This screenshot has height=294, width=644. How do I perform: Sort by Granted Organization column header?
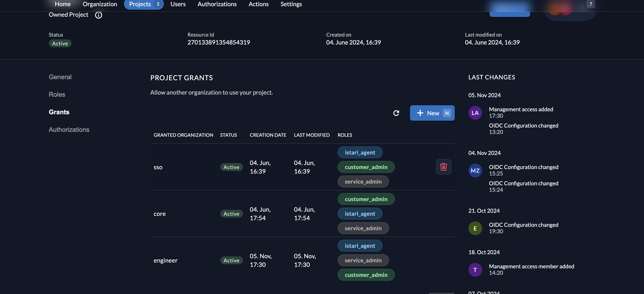(183, 135)
